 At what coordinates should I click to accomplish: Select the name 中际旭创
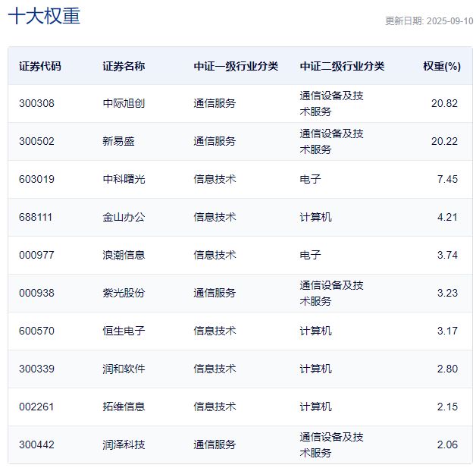coord(124,103)
